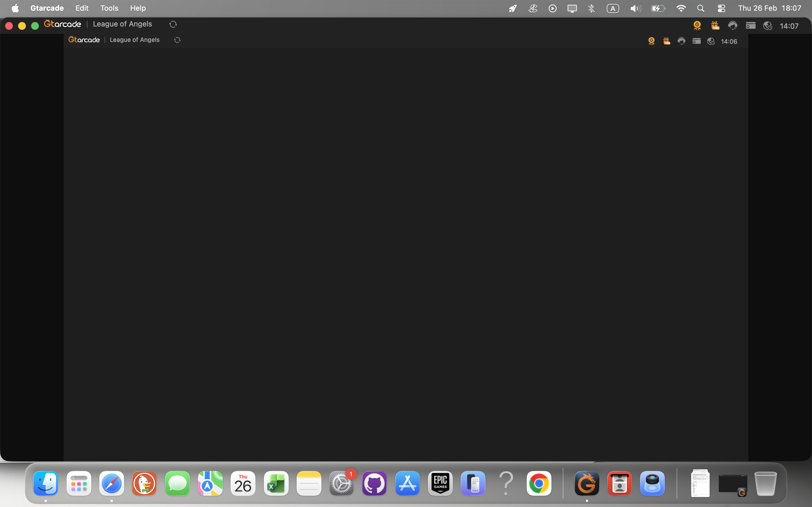Open macOS Control Center toggles icon
Image resolution: width=812 pixels, height=507 pixels.
tap(721, 8)
